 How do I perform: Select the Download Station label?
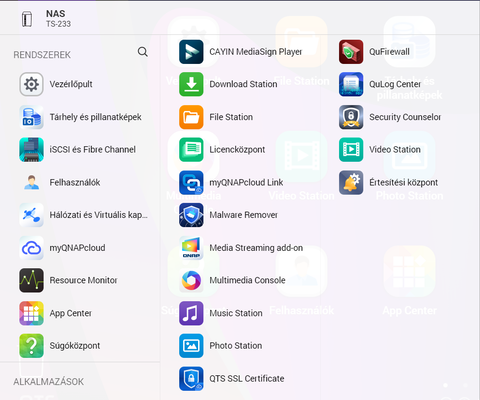pyautogui.click(x=243, y=84)
